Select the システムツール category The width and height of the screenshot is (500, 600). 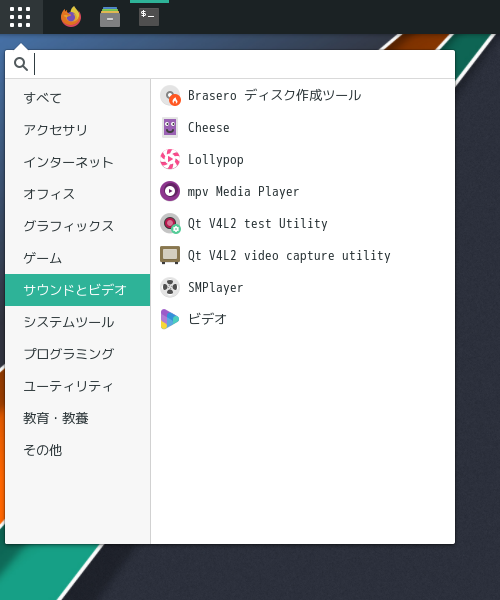[78, 322]
